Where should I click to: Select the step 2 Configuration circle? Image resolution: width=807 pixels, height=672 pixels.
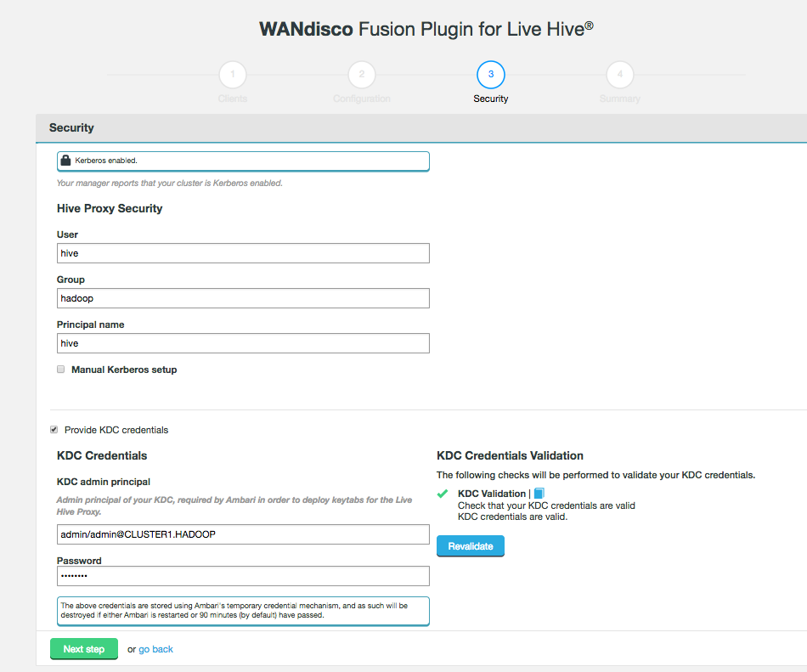tap(362, 75)
